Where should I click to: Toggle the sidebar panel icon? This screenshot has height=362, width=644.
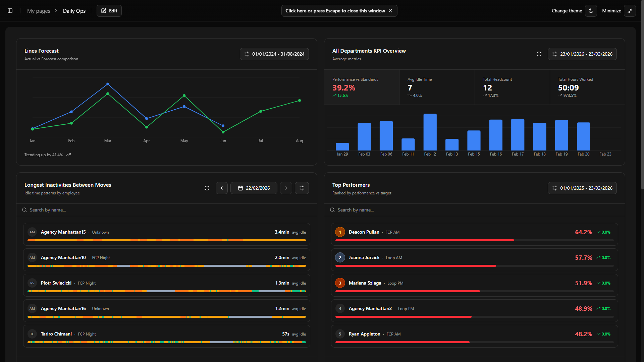click(10, 11)
